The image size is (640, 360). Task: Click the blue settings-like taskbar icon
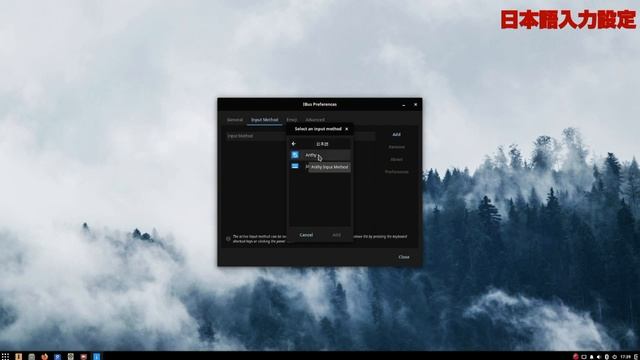click(x=58, y=356)
